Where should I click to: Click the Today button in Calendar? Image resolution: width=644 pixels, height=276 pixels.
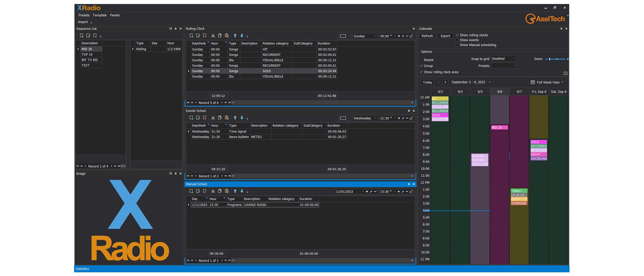(x=427, y=83)
